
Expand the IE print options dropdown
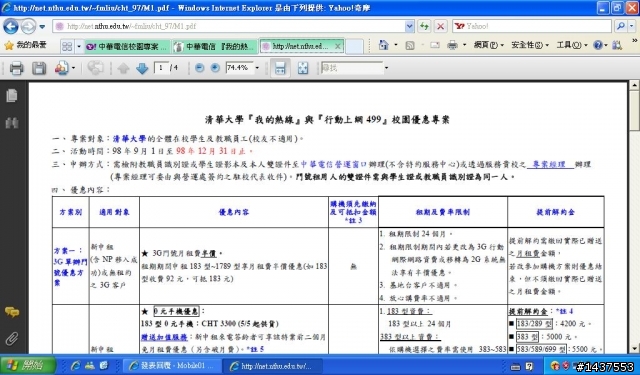(464, 45)
